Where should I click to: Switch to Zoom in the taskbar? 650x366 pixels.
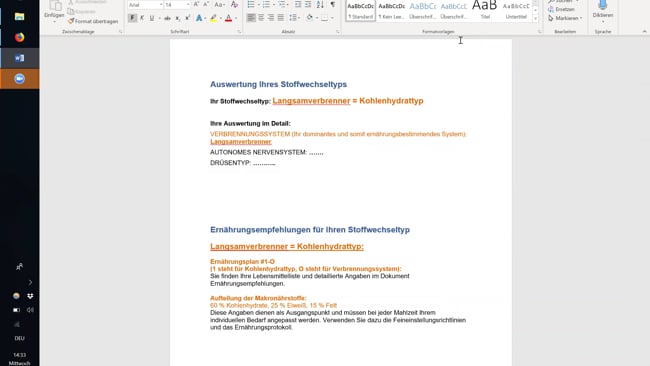coord(19,79)
